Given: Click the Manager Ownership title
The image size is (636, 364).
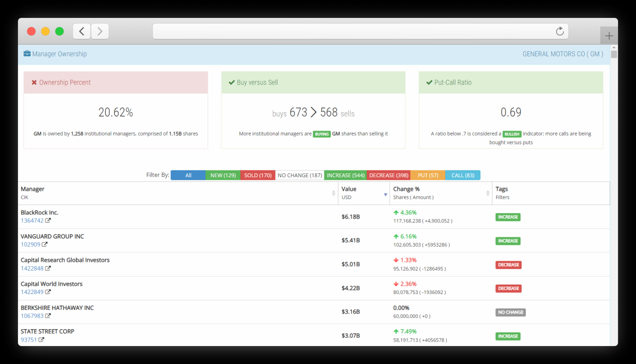Looking at the screenshot, I should point(59,54).
